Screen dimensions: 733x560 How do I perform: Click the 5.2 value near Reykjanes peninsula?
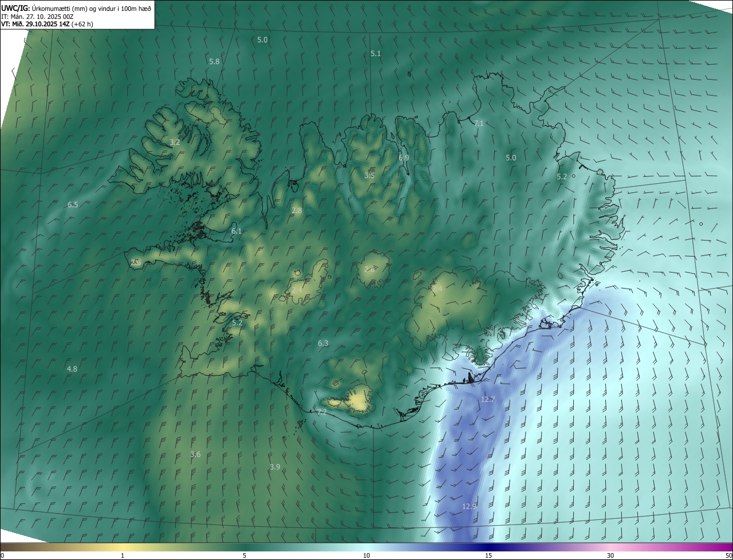point(237,322)
